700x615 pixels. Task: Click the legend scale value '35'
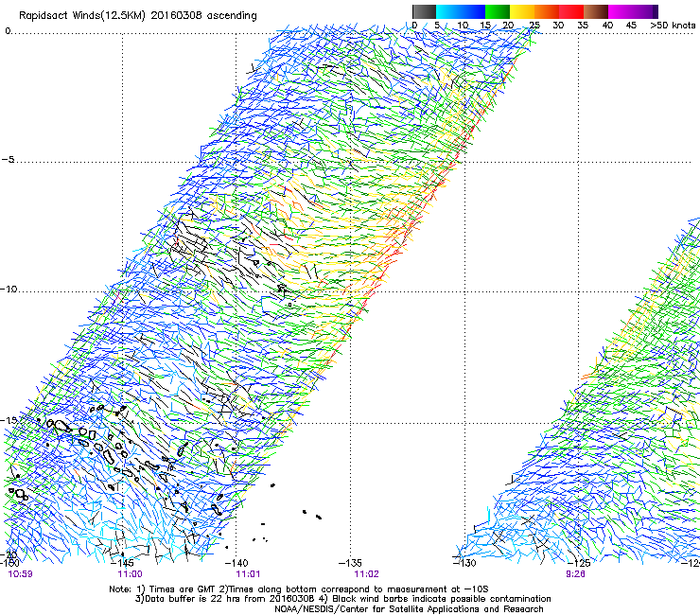[x=583, y=26]
